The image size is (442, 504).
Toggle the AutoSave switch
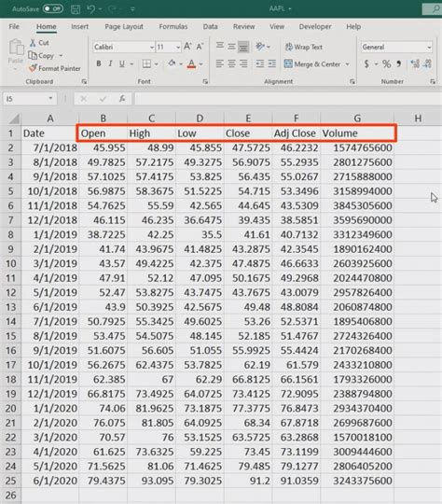[53, 8]
